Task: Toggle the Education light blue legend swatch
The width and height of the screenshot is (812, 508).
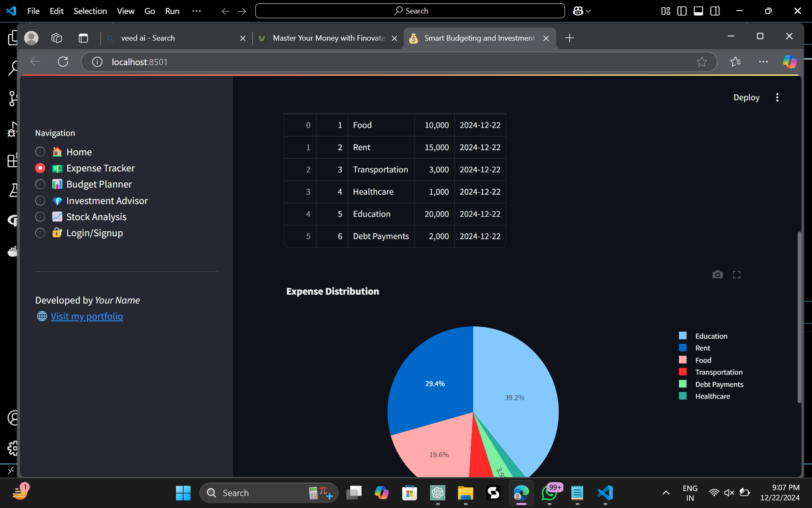Action: [683, 336]
